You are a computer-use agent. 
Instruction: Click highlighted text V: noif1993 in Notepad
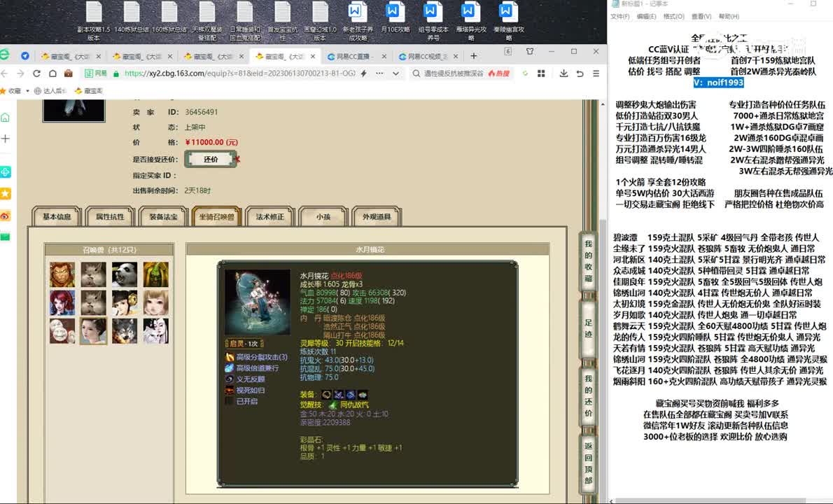point(718,83)
